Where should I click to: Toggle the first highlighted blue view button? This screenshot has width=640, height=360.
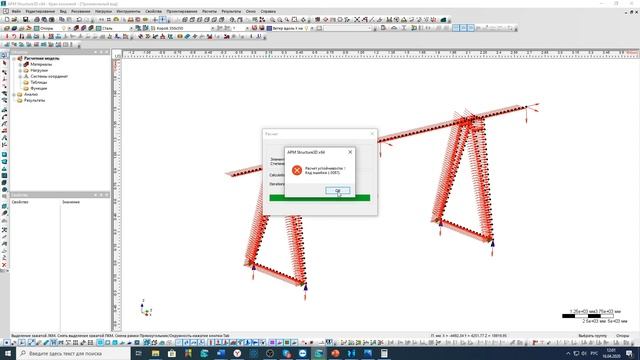456,28
